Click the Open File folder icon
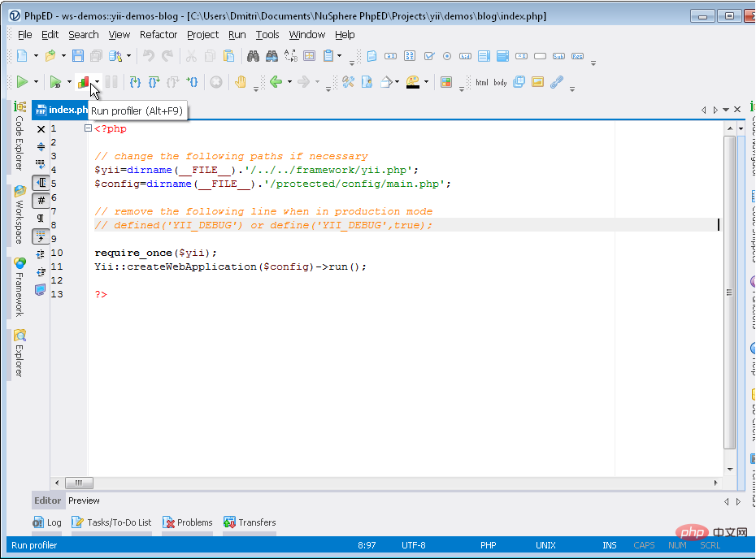Image resolution: width=756 pixels, height=559 pixels. (50, 56)
